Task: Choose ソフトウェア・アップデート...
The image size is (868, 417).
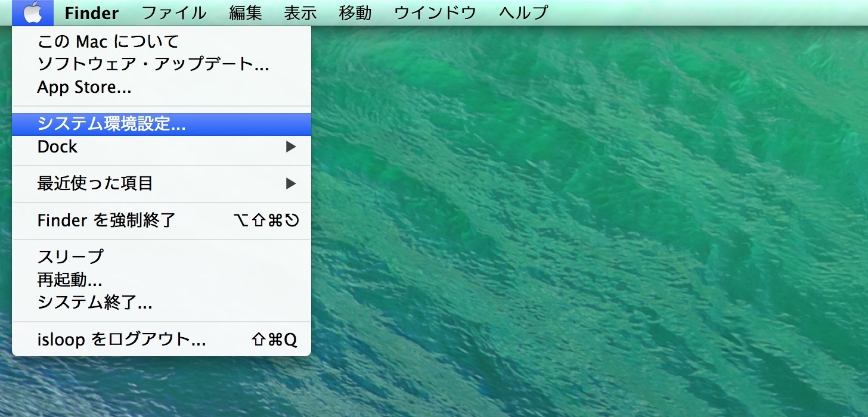Action: click(x=162, y=64)
